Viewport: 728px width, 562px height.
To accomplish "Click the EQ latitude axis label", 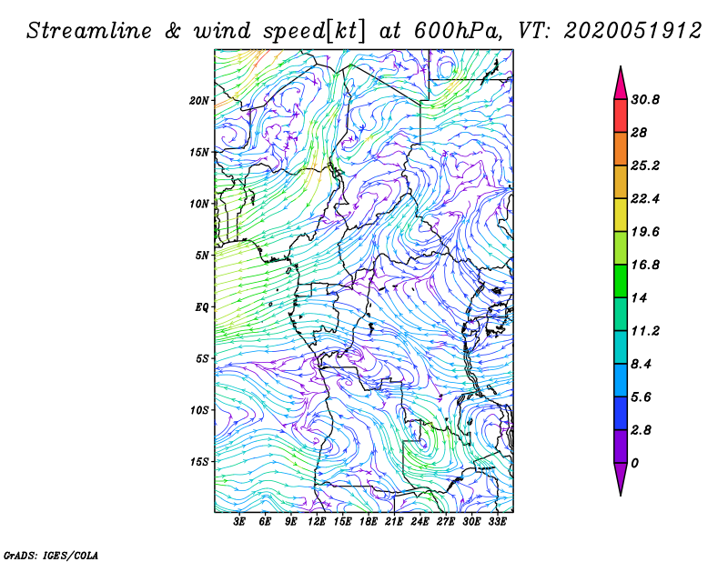I will click(x=202, y=306).
